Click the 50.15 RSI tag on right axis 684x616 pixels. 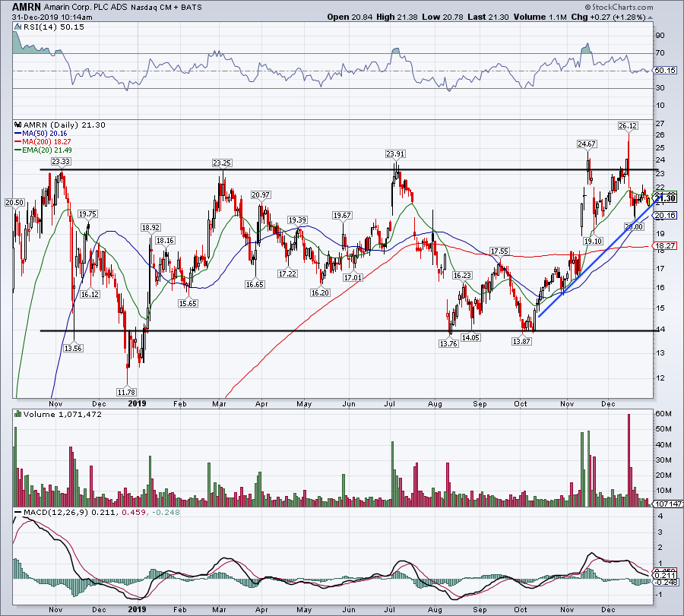[665, 70]
